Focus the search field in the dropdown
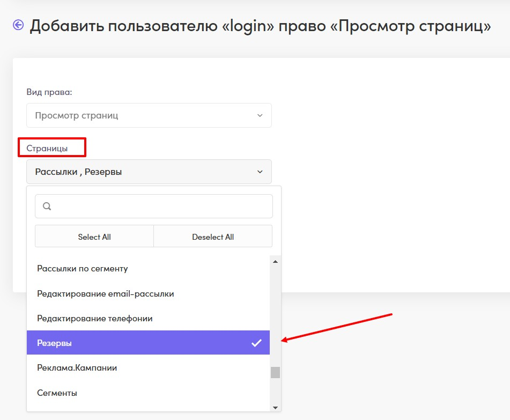 154,207
